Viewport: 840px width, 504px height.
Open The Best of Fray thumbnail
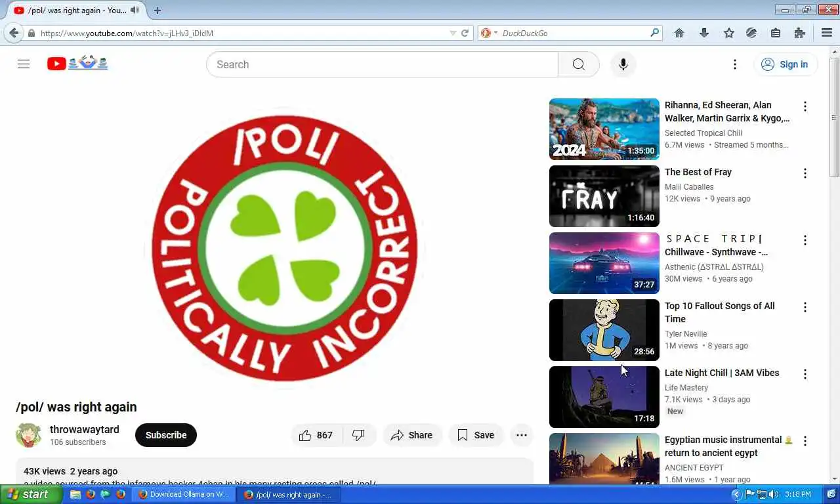pos(604,196)
